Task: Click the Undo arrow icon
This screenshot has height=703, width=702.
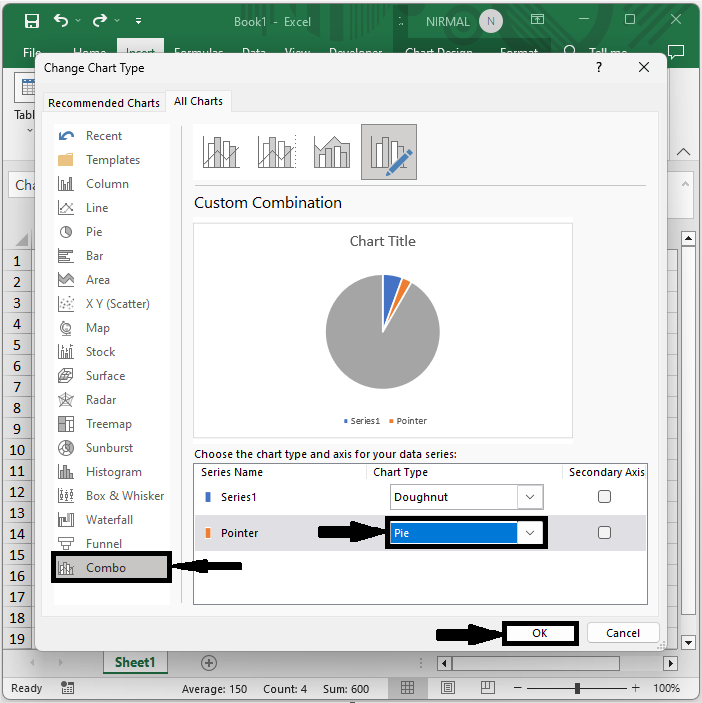Action: pyautogui.click(x=61, y=20)
